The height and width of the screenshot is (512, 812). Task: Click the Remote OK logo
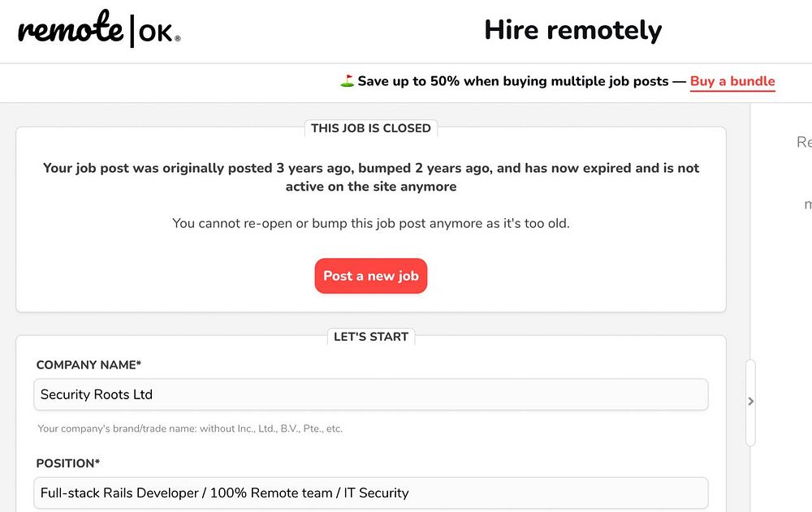coord(97,31)
